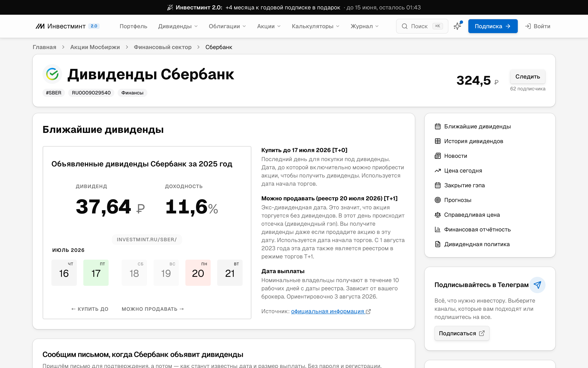588x368 pixels.
Task: Click calendar icon next to Ближайшие дивиденды
Action: (x=438, y=127)
